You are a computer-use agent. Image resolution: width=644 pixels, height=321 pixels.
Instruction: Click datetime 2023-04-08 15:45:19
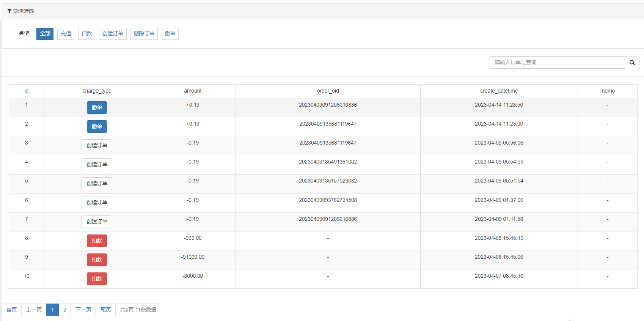pyautogui.click(x=499, y=238)
